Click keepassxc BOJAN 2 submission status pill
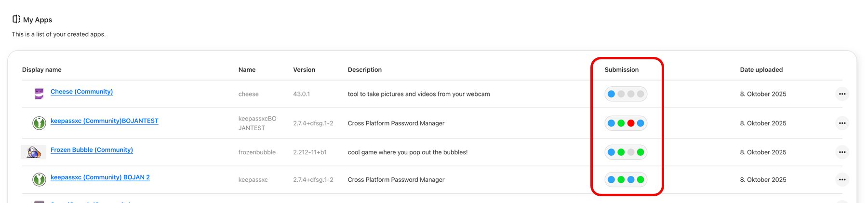The image size is (868, 203). click(x=626, y=180)
